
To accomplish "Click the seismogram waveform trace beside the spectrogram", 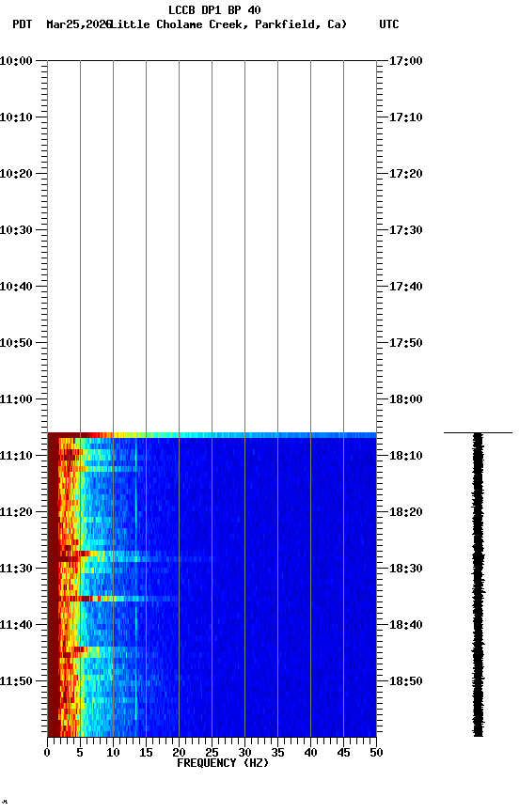I will [478, 585].
